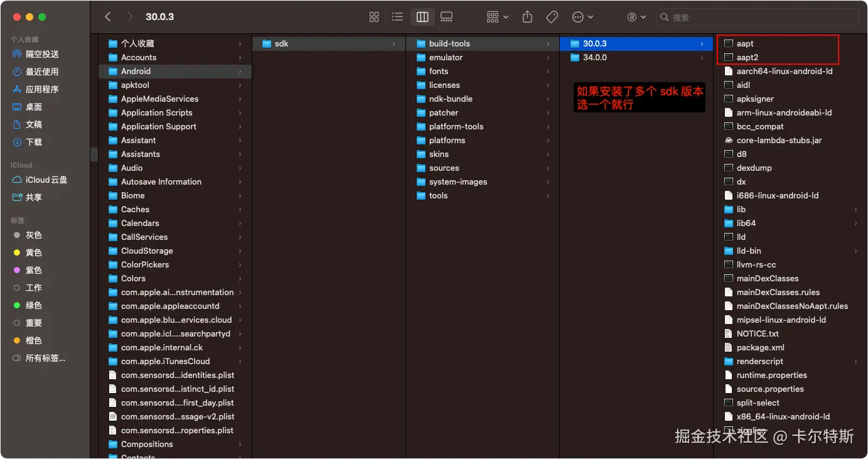
Task: Switch to gallery view
Action: point(446,17)
